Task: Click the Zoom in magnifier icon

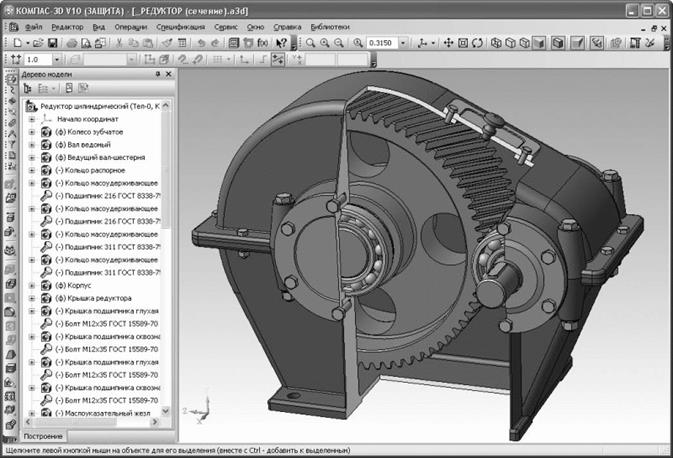Action: (325, 44)
